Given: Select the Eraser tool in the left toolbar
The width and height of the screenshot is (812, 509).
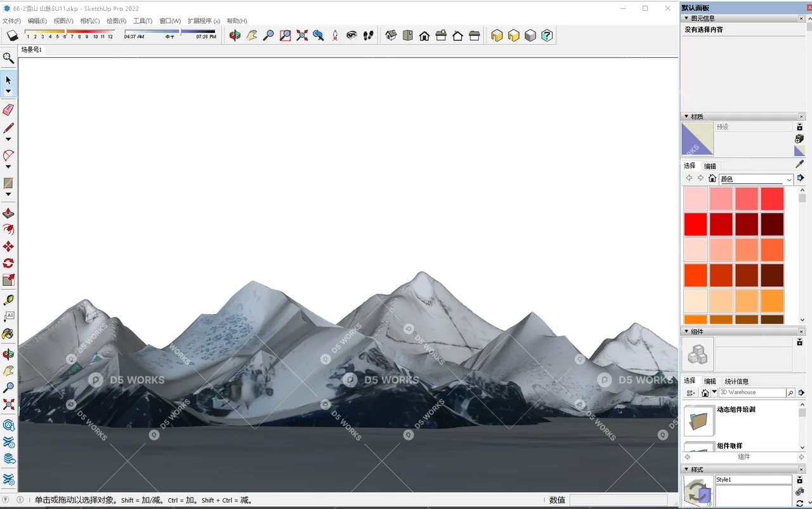Looking at the screenshot, I should [x=8, y=109].
